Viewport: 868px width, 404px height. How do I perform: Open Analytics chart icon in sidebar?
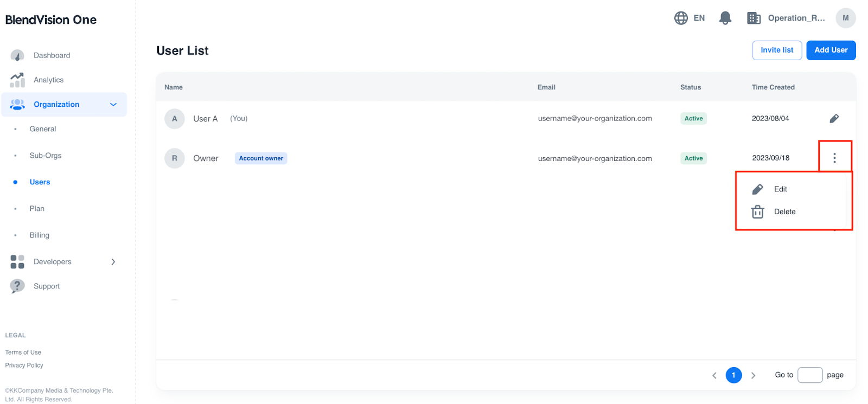click(x=17, y=80)
